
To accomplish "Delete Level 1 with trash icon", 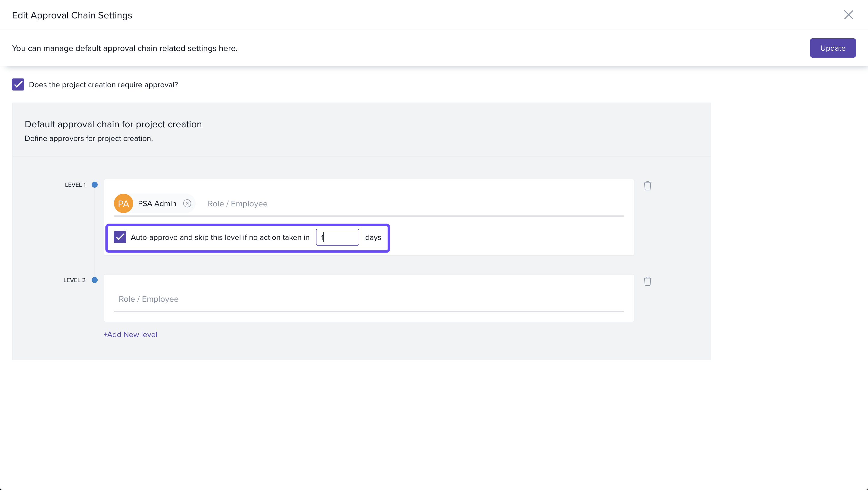I will (647, 186).
